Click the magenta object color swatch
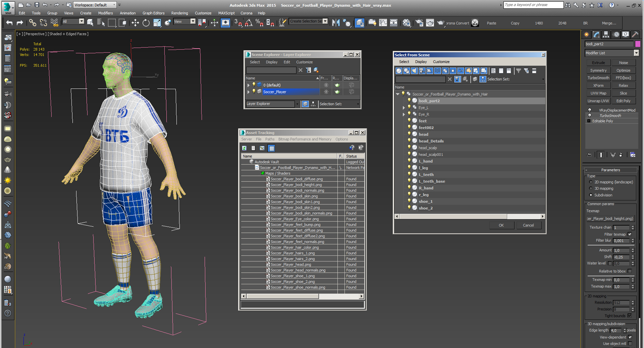644x348 pixels. click(637, 44)
